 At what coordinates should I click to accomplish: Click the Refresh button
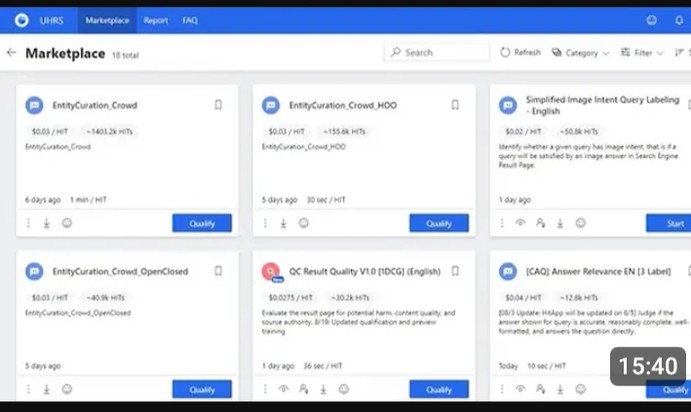pos(520,52)
